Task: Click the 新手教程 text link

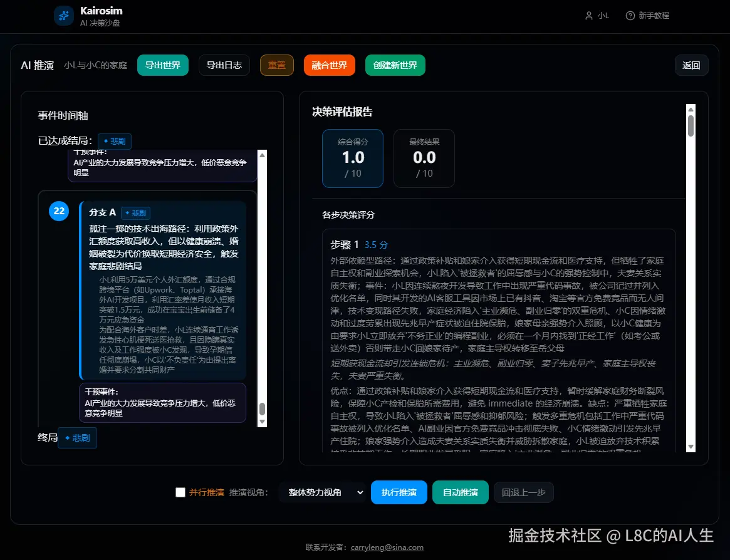Action: pyautogui.click(x=654, y=16)
